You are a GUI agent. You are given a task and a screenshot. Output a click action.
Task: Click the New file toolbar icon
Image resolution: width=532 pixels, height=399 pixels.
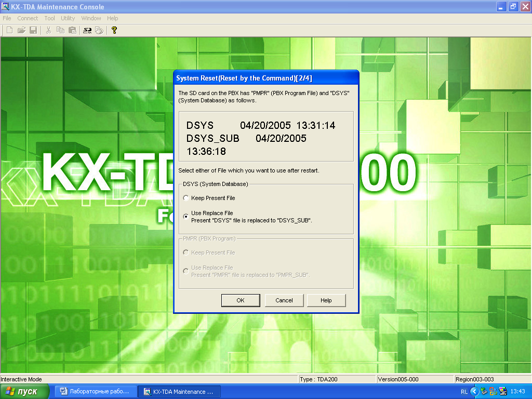click(9, 30)
